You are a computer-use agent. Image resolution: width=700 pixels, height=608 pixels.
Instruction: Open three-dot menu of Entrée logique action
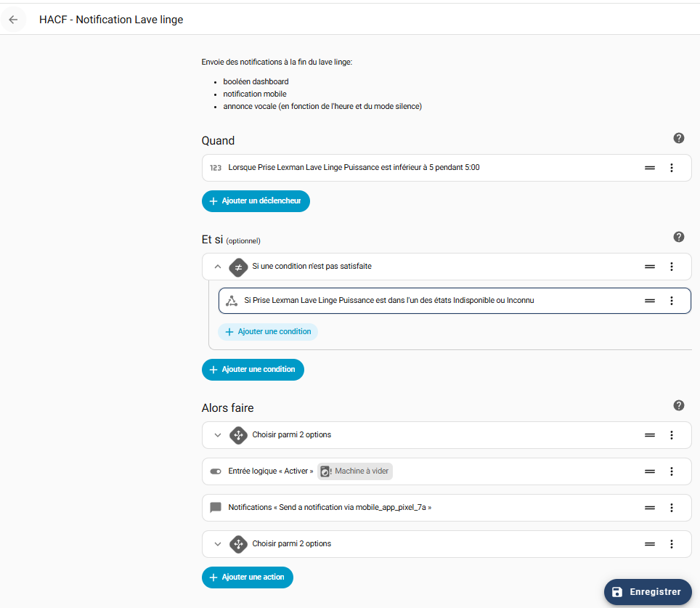(671, 471)
